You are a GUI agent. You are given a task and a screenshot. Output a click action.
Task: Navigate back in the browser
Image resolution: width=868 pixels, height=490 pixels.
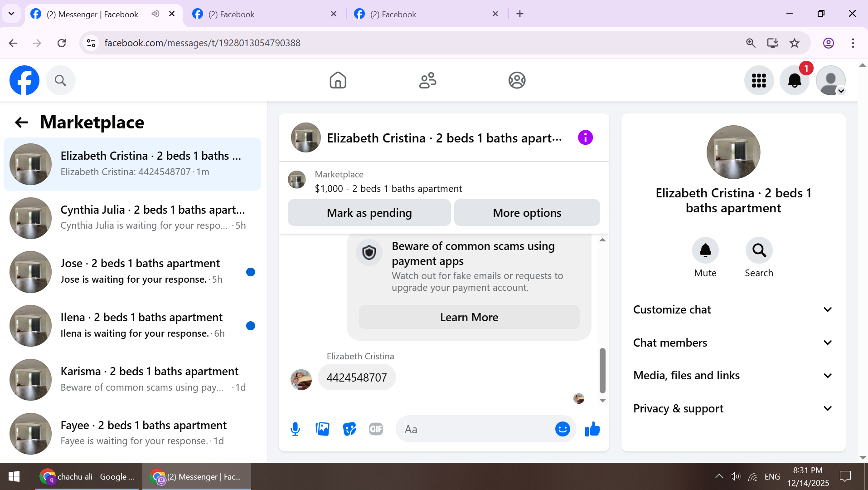(13, 43)
